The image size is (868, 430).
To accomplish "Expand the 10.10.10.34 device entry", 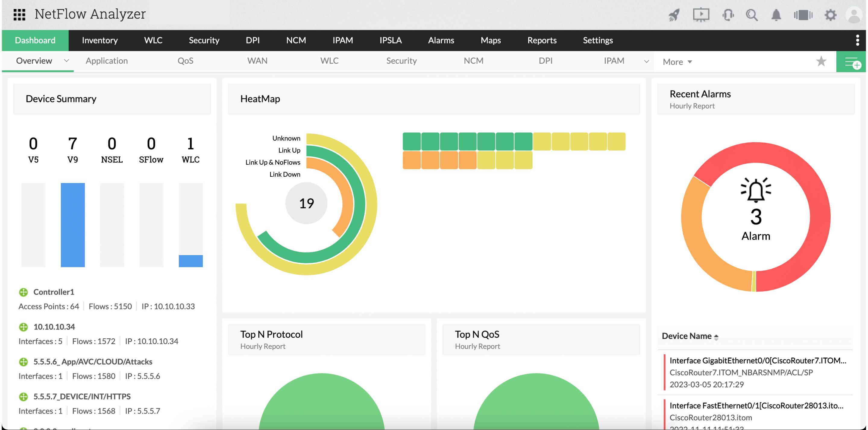I will point(23,327).
